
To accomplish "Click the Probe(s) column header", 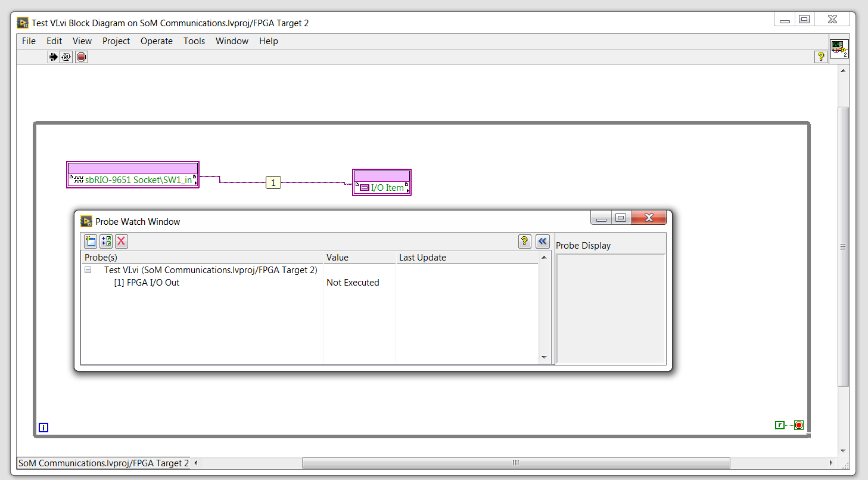I will (203, 258).
